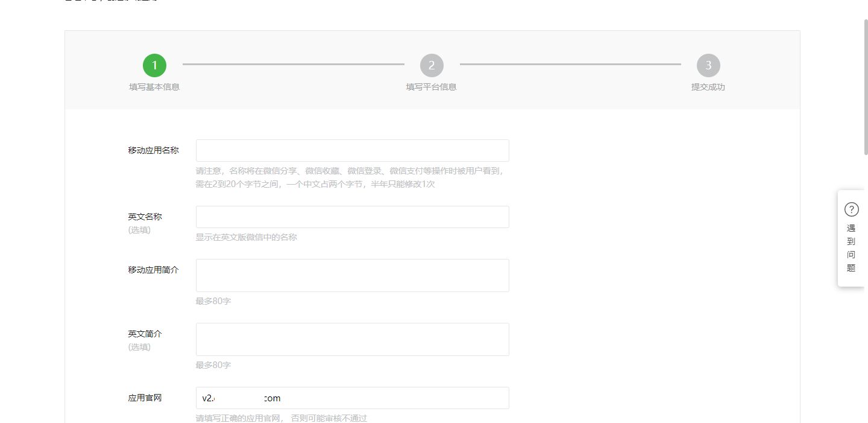Click the vertical page scrollbar thumb
Image resolution: width=868 pixels, height=423 pixels.
[x=866, y=87]
